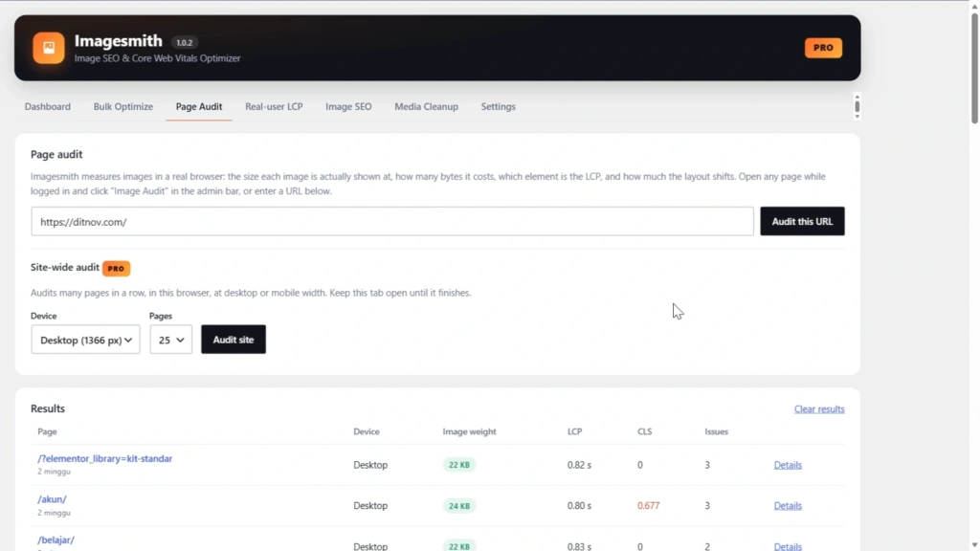Open the Pages count dropdown
980x551 pixels.
coord(170,340)
